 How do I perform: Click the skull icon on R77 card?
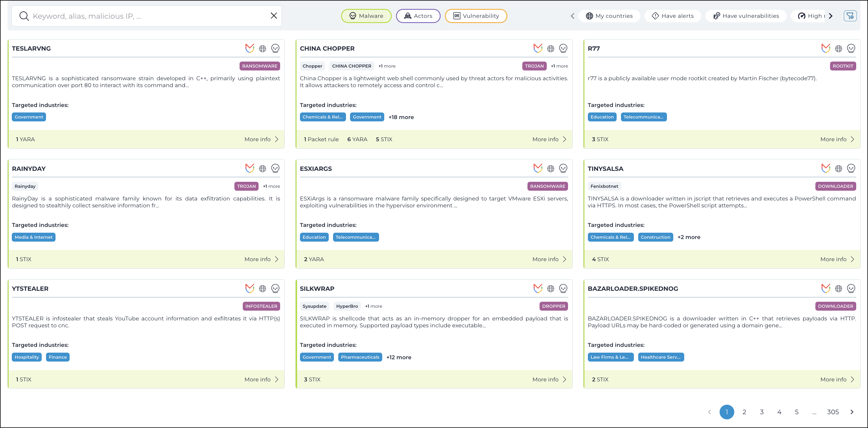tap(851, 49)
